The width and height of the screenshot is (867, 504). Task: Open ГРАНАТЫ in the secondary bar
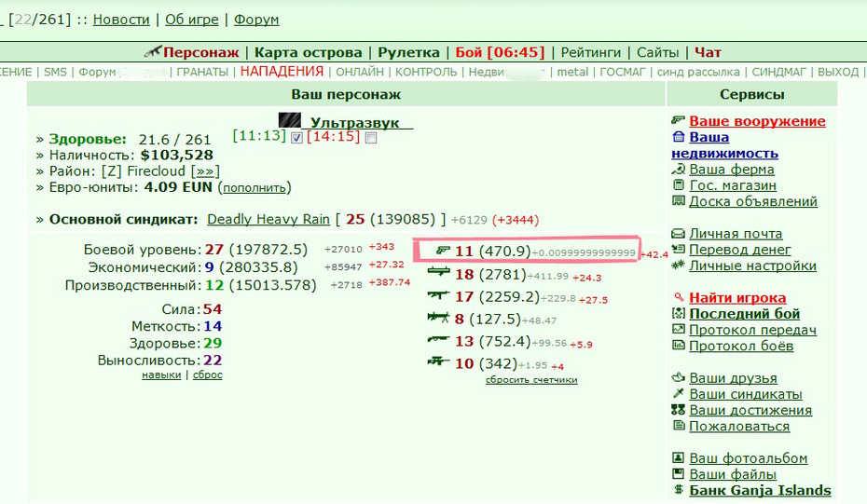[x=202, y=72]
